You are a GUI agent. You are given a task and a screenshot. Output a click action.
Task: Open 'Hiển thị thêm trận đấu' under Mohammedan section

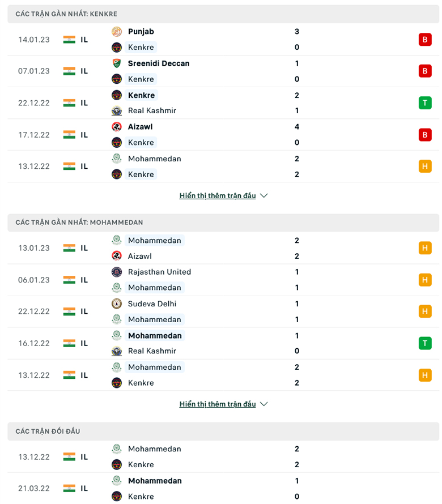[218, 404]
